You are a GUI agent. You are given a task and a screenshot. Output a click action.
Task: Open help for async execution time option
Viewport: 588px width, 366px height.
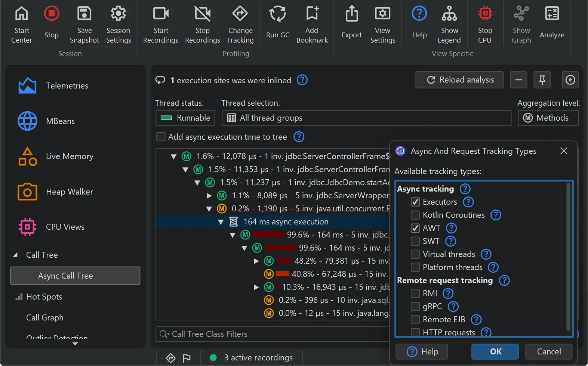[x=299, y=137]
